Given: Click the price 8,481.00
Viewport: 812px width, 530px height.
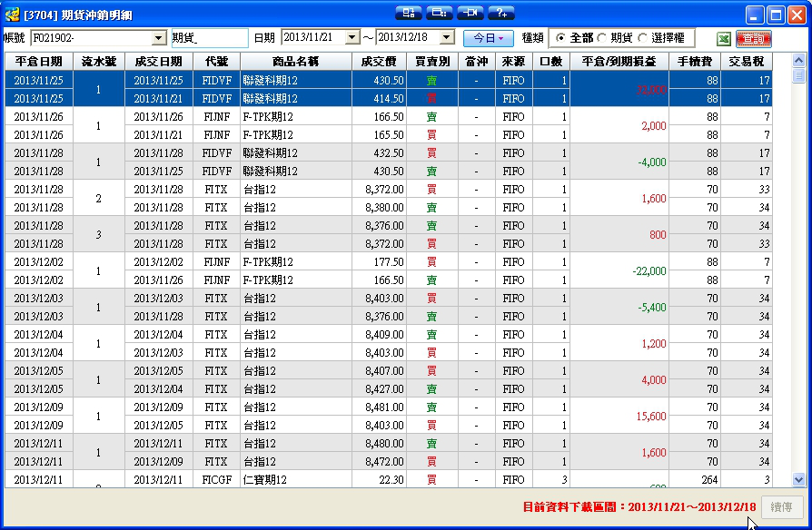Looking at the screenshot, I should click(x=384, y=407).
